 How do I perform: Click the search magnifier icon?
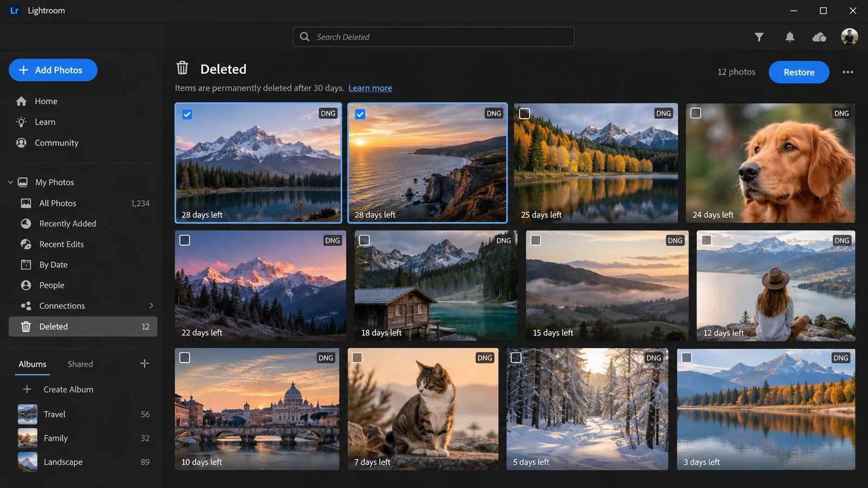coord(305,37)
